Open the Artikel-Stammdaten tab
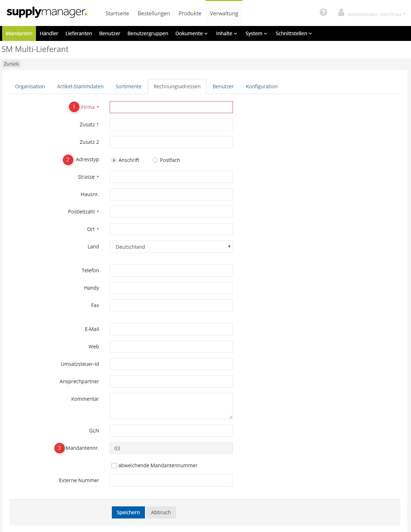This screenshot has width=411, height=532. tap(80, 86)
